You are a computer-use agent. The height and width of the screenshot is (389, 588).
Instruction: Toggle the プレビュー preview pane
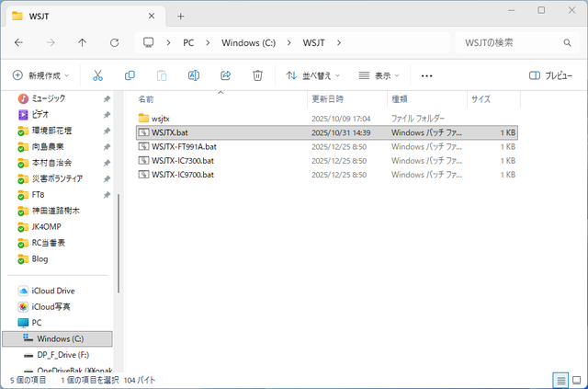550,75
